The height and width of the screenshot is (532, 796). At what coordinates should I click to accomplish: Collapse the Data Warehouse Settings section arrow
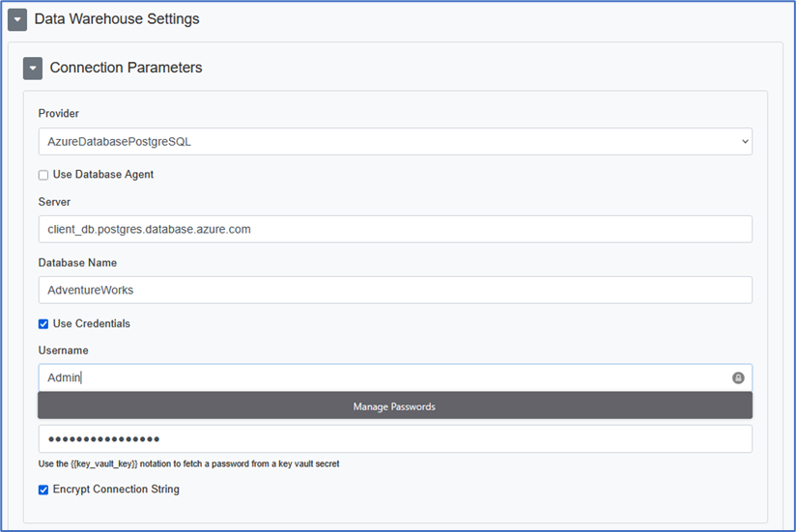(x=17, y=19)
